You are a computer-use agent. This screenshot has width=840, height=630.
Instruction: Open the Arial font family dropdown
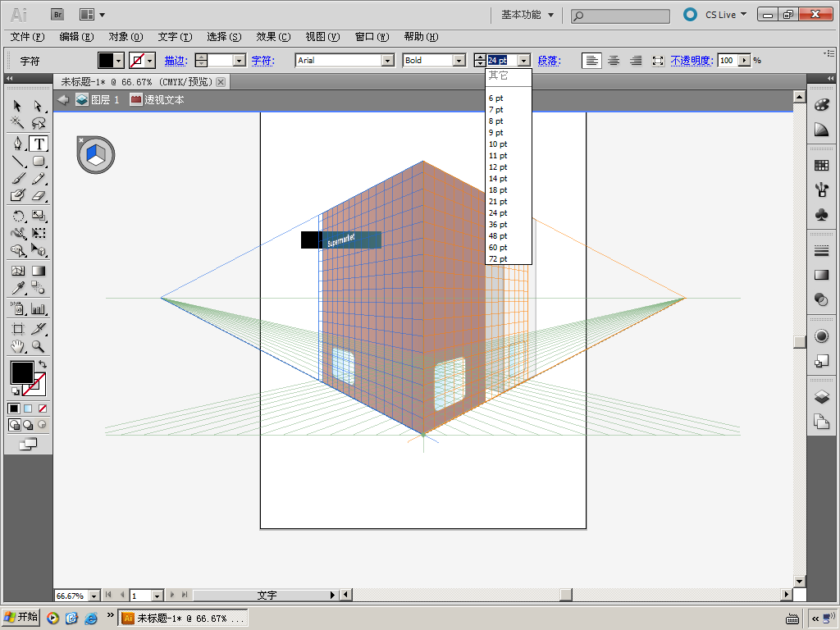click(x=387, y=61)
